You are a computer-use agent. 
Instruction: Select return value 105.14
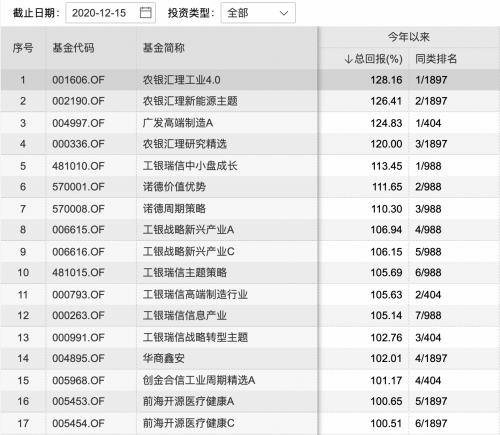coord(386,316)
